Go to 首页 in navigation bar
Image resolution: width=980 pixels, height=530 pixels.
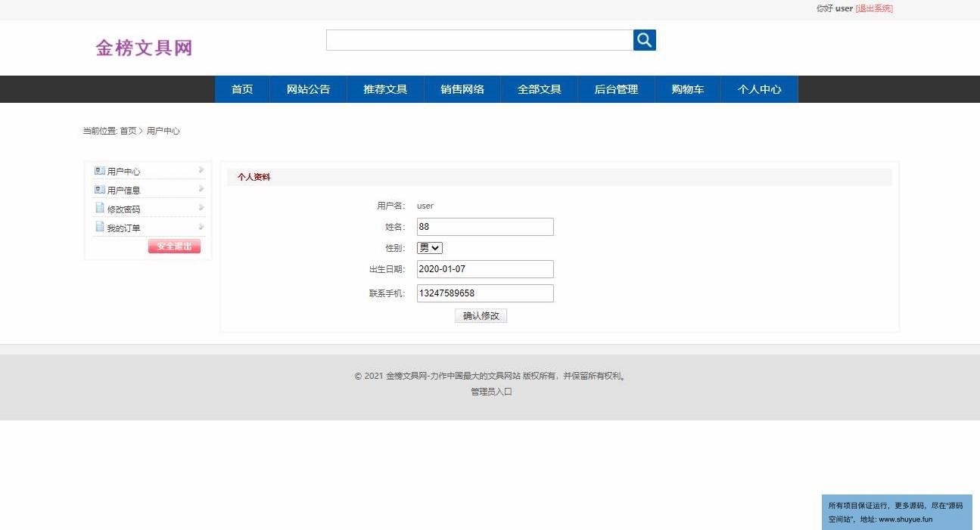coord(242,89)
